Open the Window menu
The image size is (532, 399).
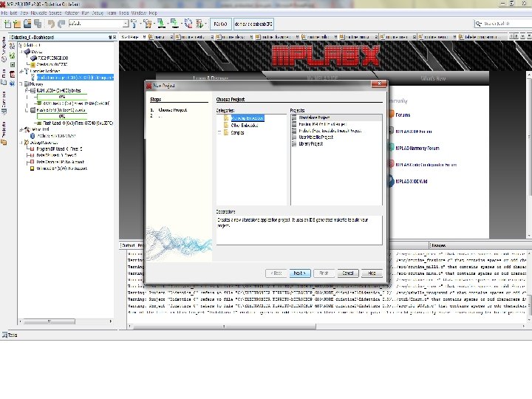click(x=138, y=13)
